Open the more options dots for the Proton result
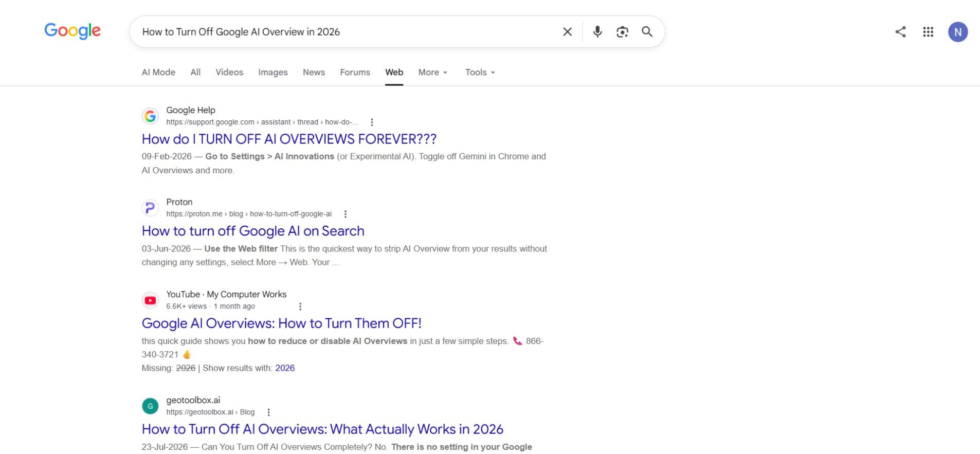 click(346, 214)
